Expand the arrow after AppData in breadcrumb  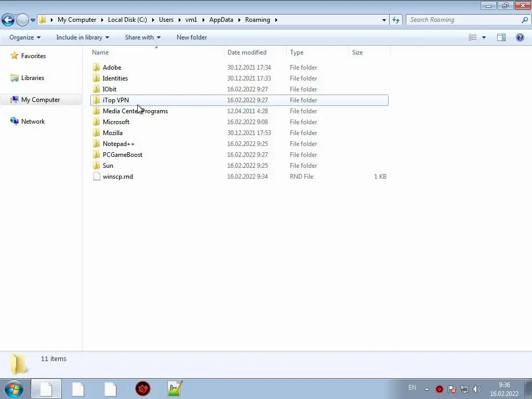coord(239,20)
